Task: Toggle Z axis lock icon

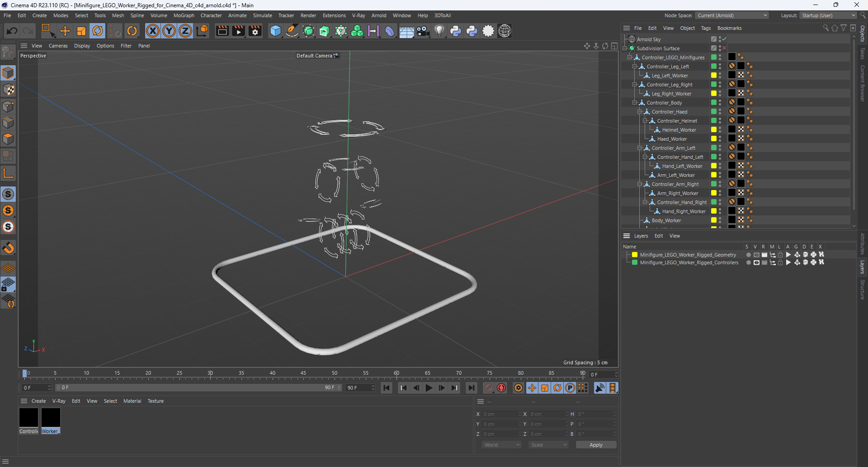Action: tap(185, 31)
